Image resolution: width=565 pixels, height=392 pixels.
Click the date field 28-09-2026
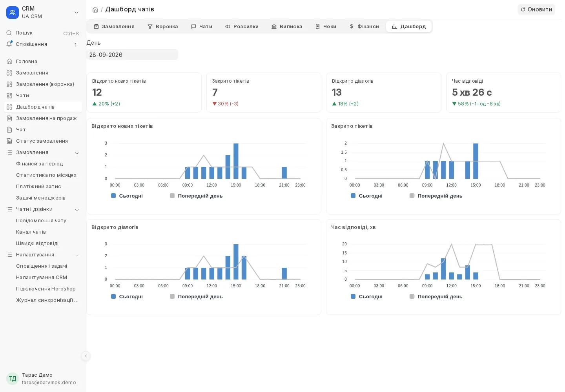coord(132,55)
